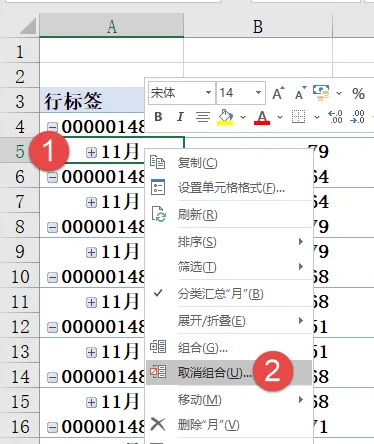374x444 pixels.
Task: Select row 10 header
Action: tap(20, 276)
